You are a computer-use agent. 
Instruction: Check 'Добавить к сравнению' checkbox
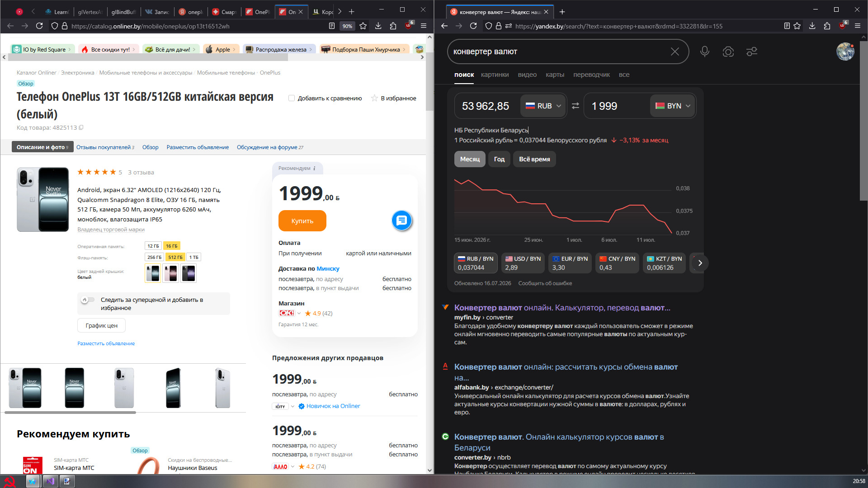pyautogui.click(x=292, y=98)
